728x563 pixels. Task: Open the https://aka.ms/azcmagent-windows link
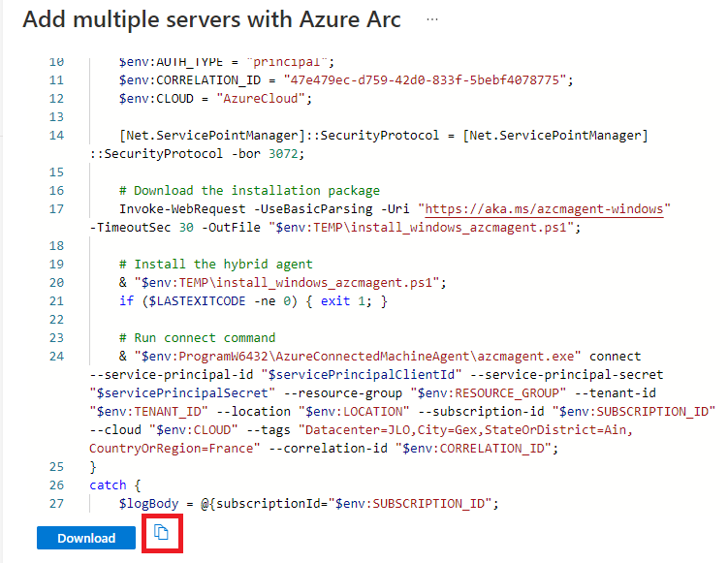pyautogui.click(x=544, y=209)
